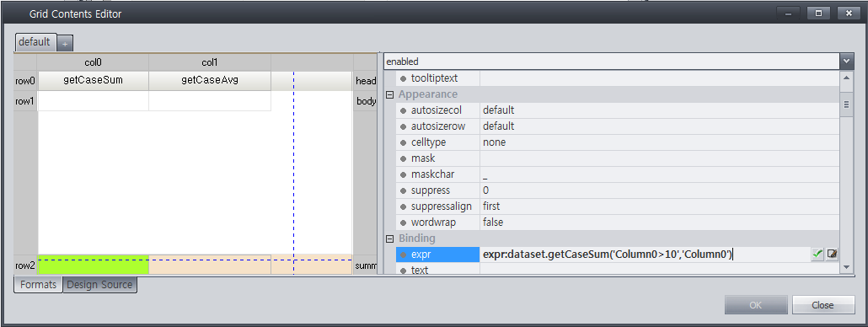This screenshot has height=327, width=868.
Task: Collapse the Appearance property group
Action: coord(389,94)
